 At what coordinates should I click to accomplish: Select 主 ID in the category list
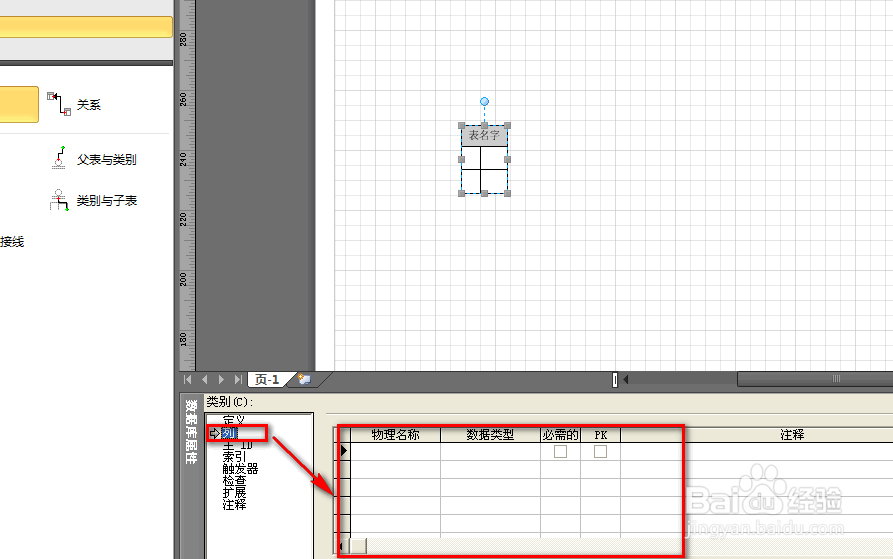[x=237, y=445]
